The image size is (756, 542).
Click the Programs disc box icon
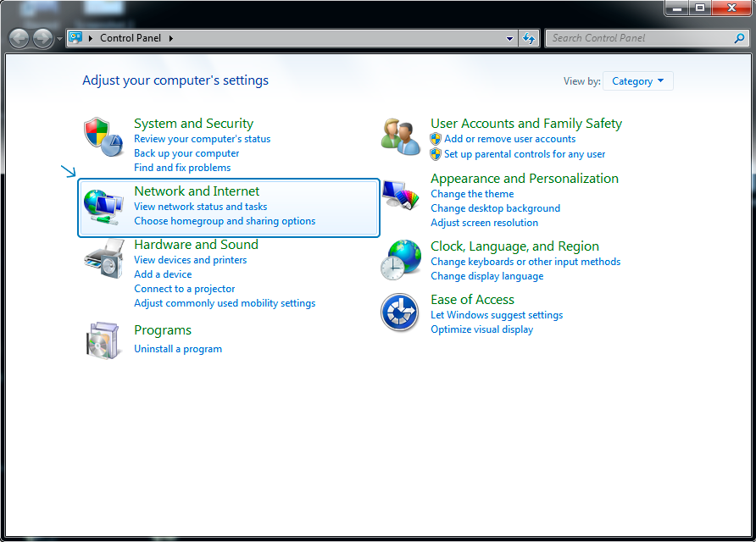pyautogui.click(x=103, y=340)
